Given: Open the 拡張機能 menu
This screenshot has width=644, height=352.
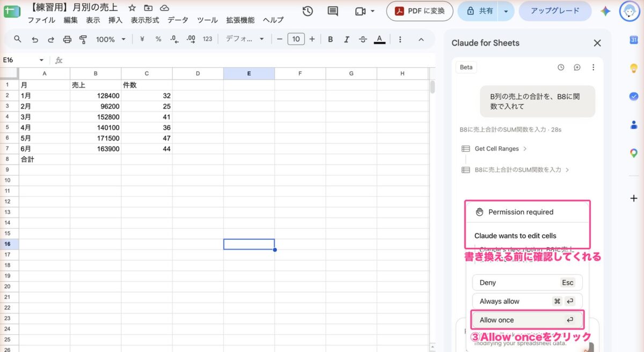Looking at the screenshot, I should coord(240,20).
